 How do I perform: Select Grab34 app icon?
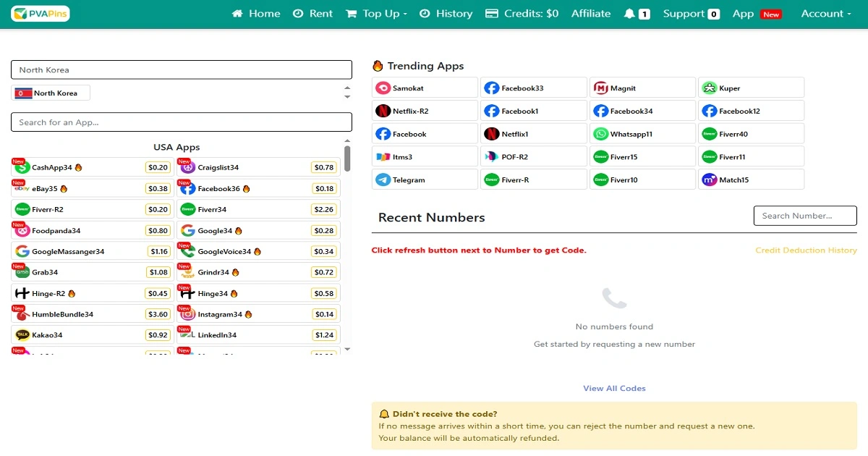point(22,272)
